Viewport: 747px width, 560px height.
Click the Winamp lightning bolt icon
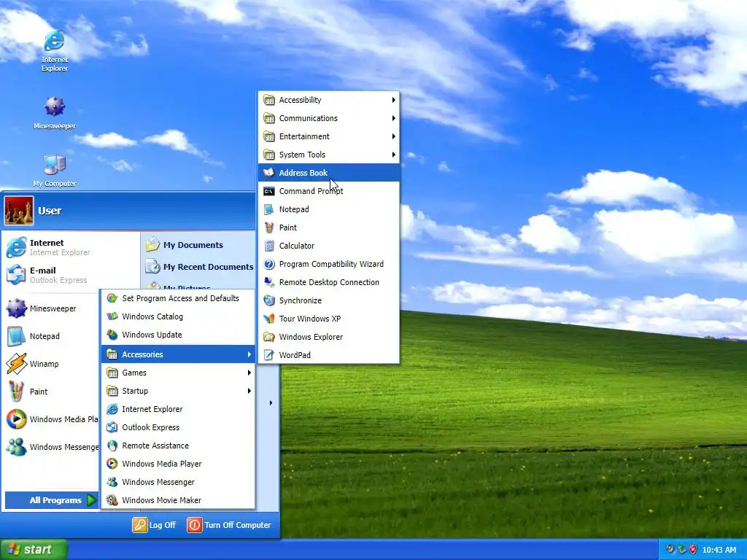(16, 364)
